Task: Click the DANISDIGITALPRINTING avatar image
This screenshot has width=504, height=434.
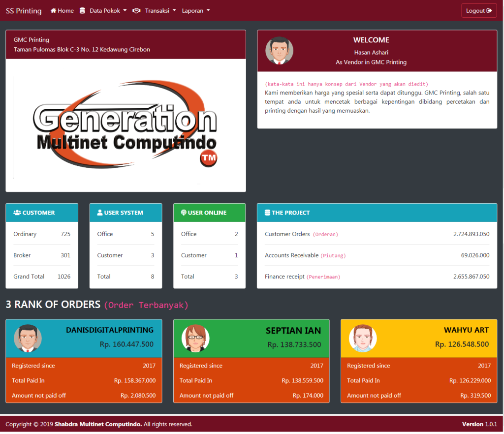Action: pyautogui.click(x=28, y=338)
